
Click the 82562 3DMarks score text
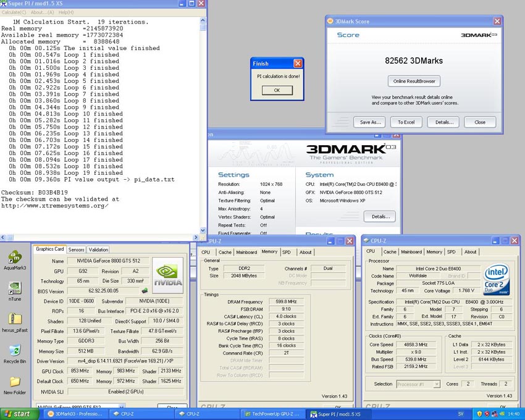(414, 61)
